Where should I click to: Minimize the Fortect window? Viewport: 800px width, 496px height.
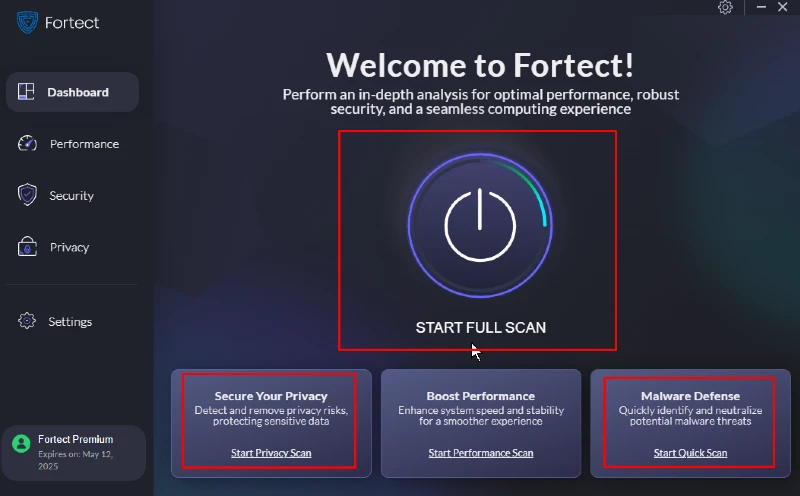click(761, 7)
